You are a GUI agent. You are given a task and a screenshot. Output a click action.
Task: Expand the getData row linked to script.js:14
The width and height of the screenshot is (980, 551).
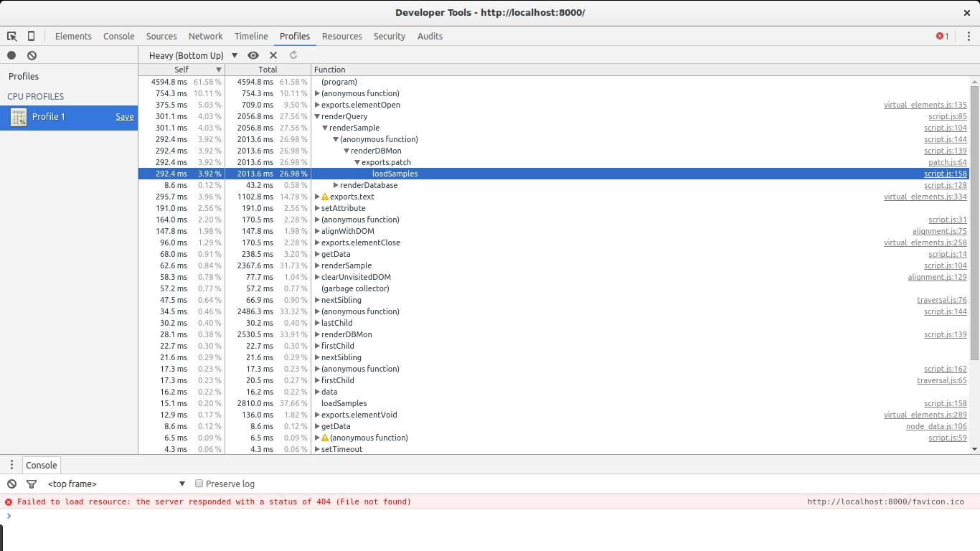(317, 254)
